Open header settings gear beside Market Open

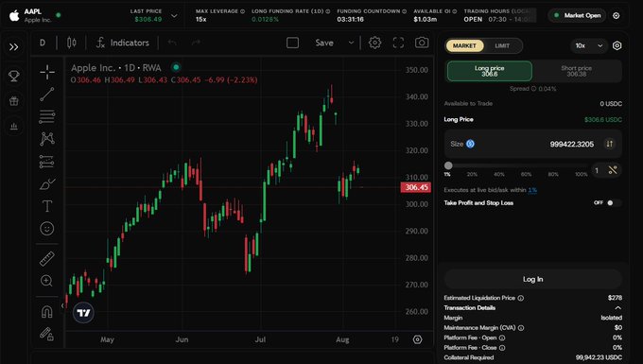pos(616,15)
